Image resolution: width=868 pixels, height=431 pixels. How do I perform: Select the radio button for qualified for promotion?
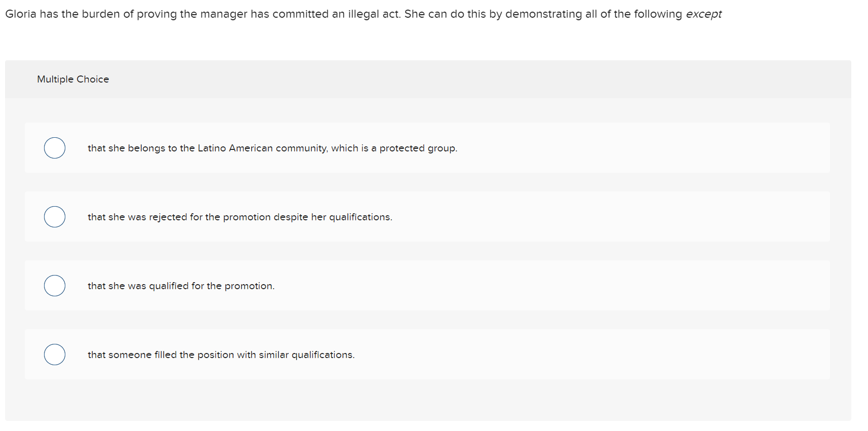tap(54, 286)
